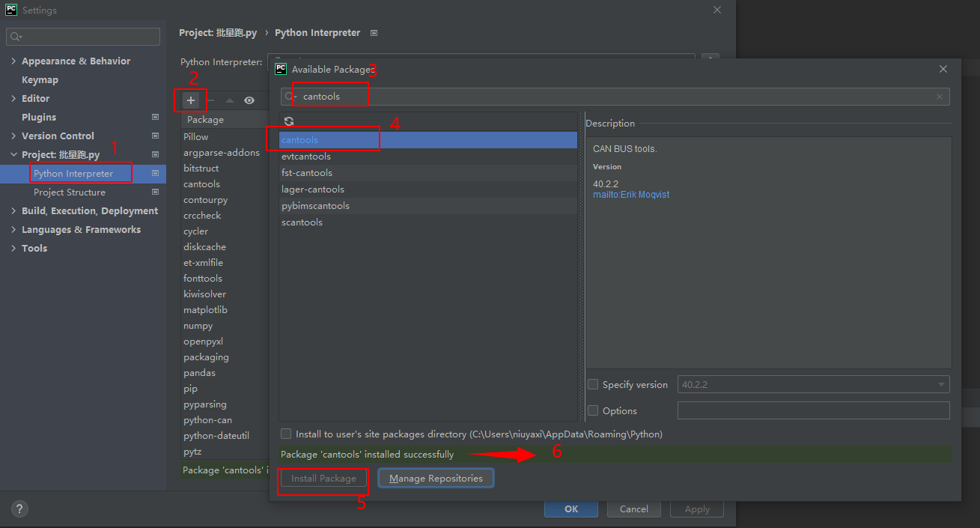
Task: Click the installed successfully status message
Action: [x=367, y=455]
